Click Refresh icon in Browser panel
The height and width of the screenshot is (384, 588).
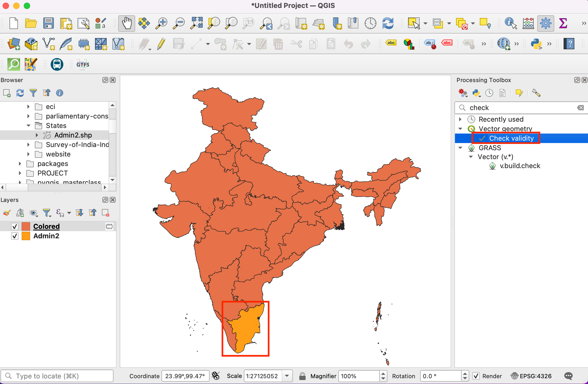tap(20, 93)
